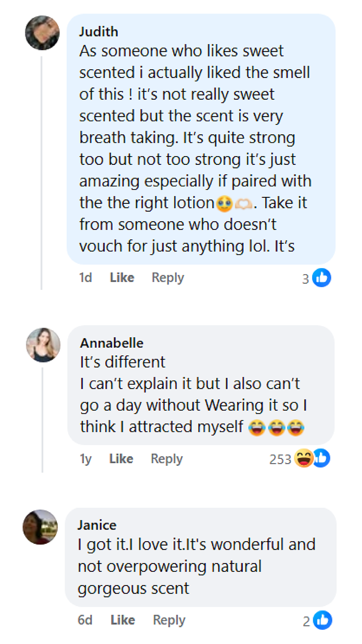Like Judith's comment
This screenshot has width=362, height=644.
click(x=122, y=278)
